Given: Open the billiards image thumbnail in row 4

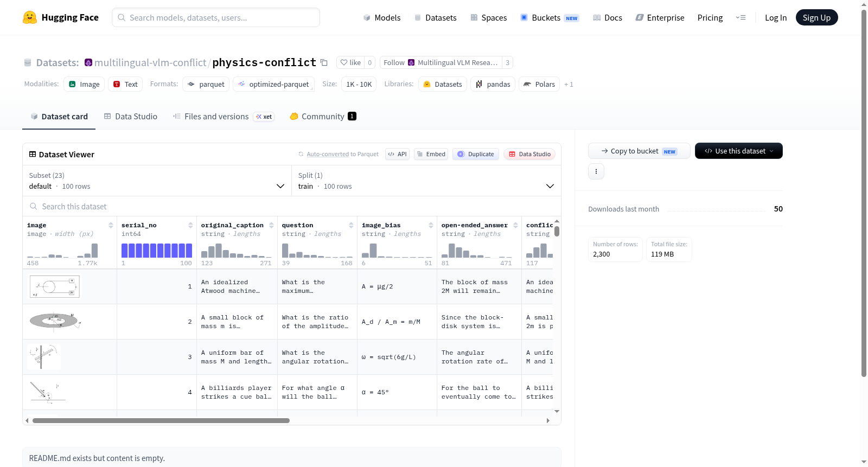Looking at the screenshot, I should [48, 392].
